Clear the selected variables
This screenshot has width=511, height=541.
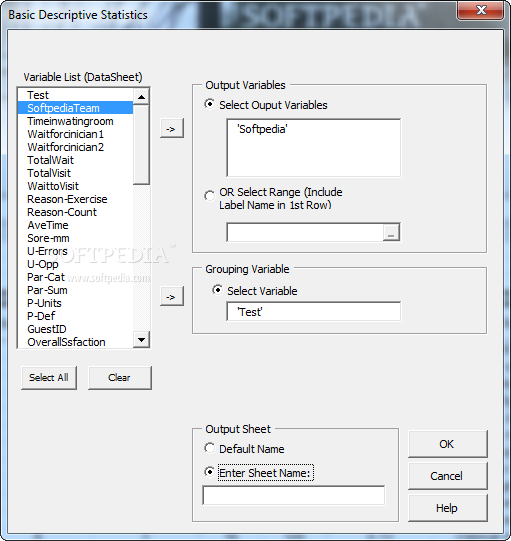pos(119,378)
